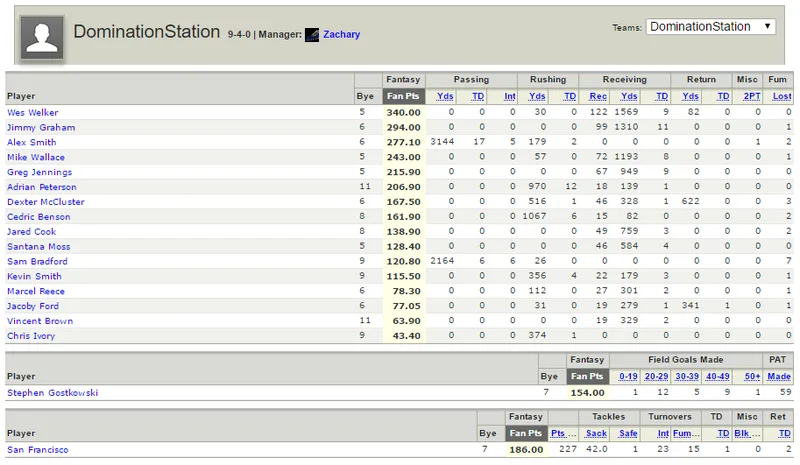Sort by 40-49 field goals header
800x465 pixels.
point(717,376)
